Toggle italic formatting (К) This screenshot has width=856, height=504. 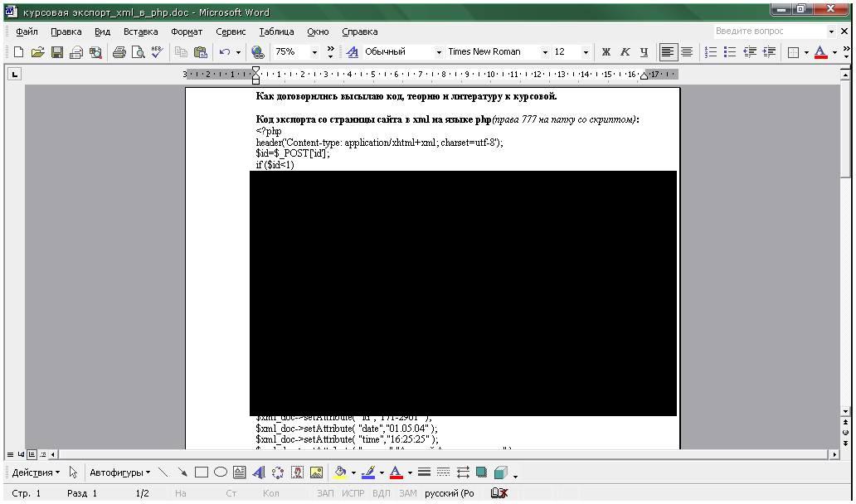click(625, 52)
